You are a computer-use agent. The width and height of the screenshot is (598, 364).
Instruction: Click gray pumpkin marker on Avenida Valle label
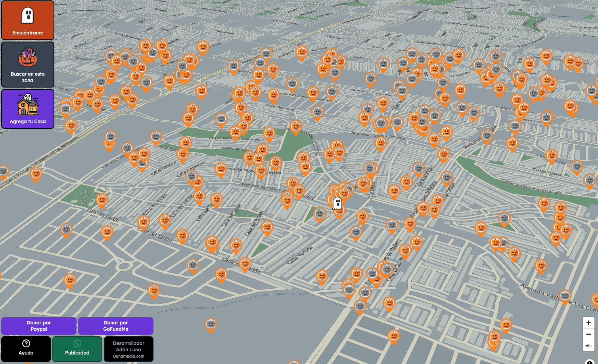[565, 296]
